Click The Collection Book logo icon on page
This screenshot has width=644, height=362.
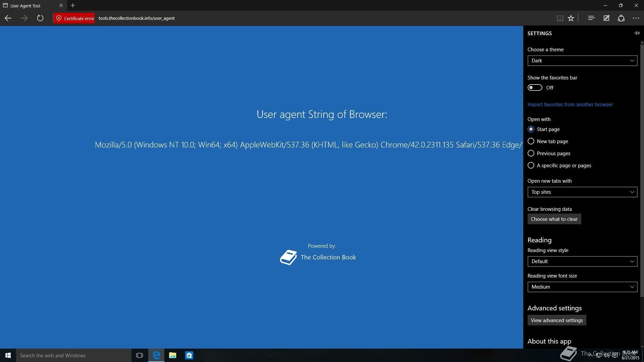(x=288, y=257)
